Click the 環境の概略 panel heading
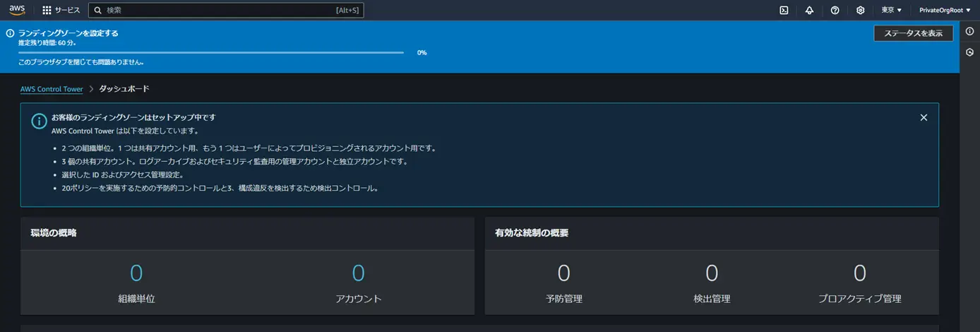The width and height of the screenshot is (980, 332). (x=54, y=233)
